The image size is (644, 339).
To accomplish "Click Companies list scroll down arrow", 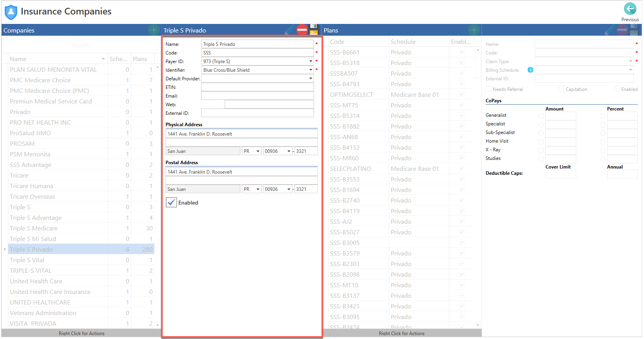I will 157,325.
